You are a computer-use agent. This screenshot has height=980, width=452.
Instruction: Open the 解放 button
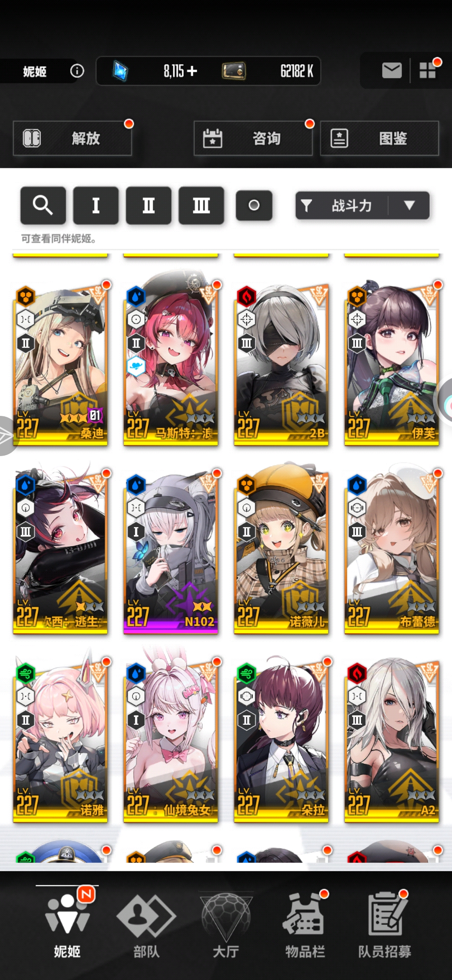72,138
